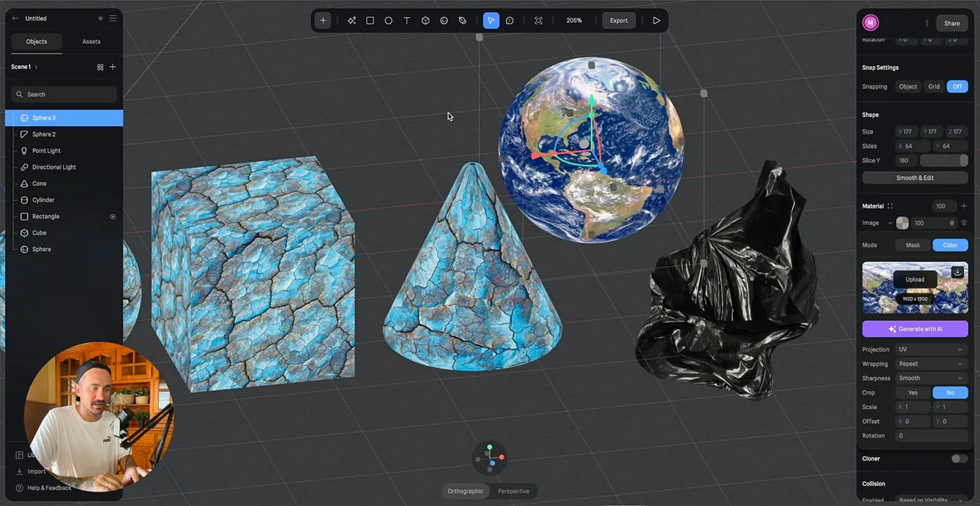Select Sphere 3 in objects list
The height and width of the screenshot is (506, 980).
pyautogui.click(x=64, y=118)
